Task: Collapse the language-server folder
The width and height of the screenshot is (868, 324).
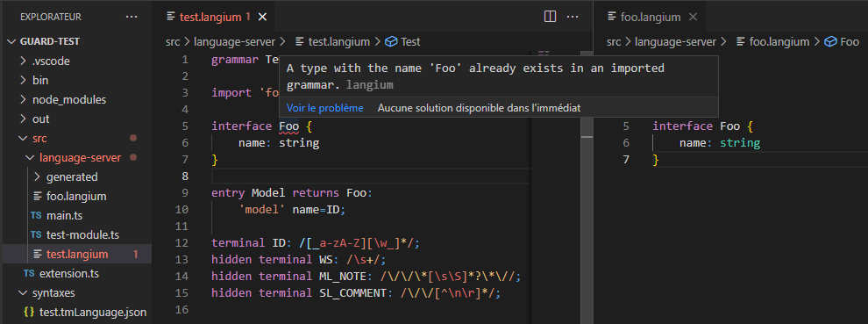Action: pos(30,157)
